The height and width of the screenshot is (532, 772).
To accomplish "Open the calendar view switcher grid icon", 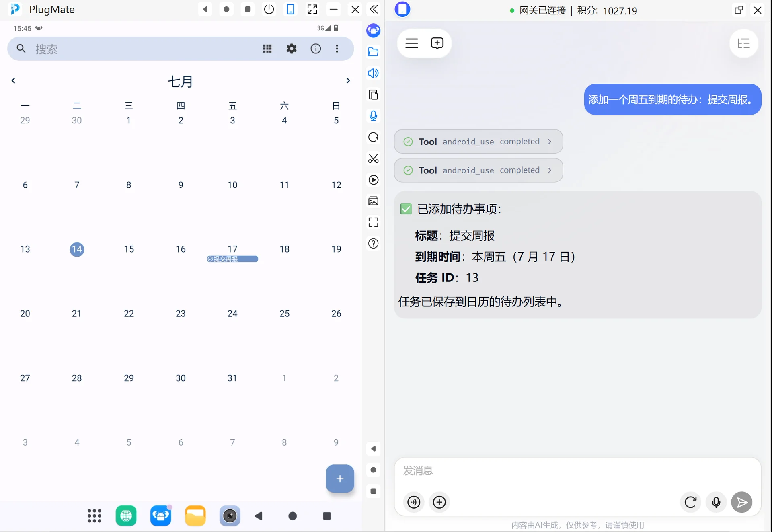I will pos(267,49).
